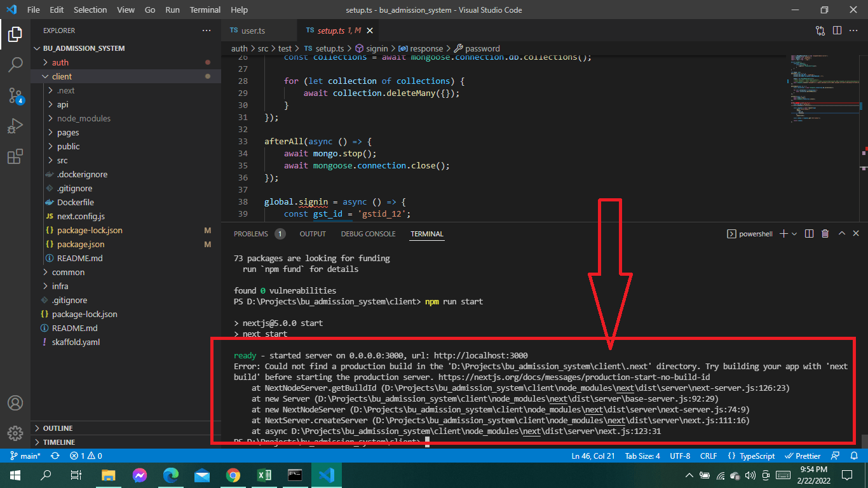This screenshot has width=868, height=488.
Task: Open the Run menu
Action: tap(172, 10)
